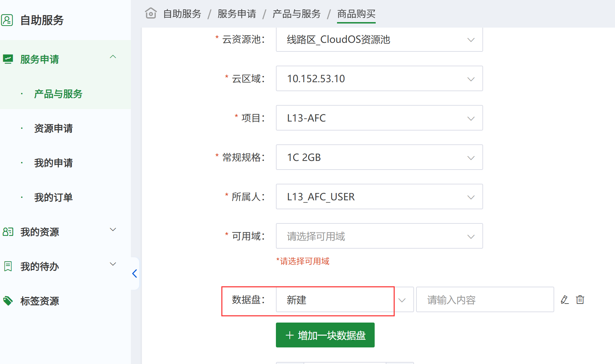Delete the data disk via trash icon
Viewport: 615px width, 364px height.
[x=580, y=299]
